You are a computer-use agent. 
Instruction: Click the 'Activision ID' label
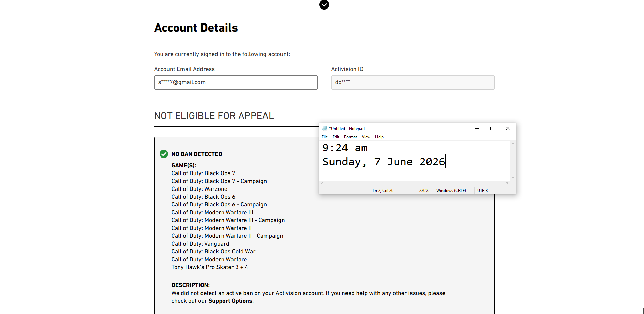[347, 69]
